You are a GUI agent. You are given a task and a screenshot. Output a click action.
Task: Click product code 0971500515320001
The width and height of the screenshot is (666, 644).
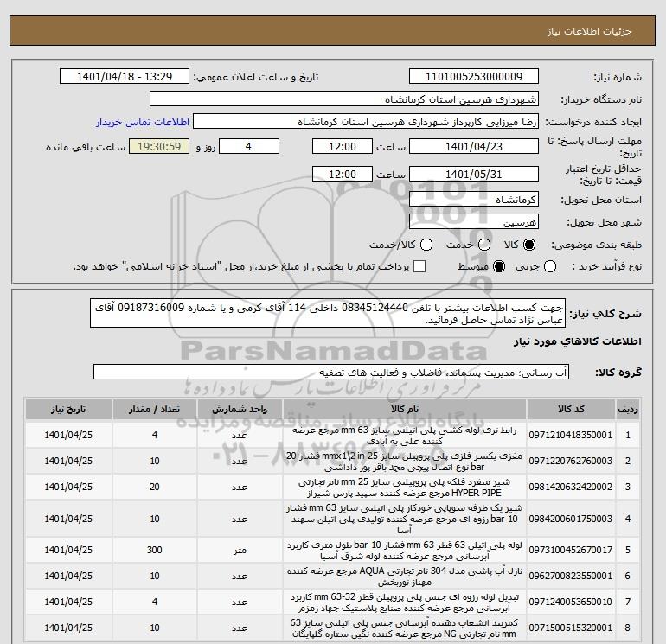click(x=571, y=628)
